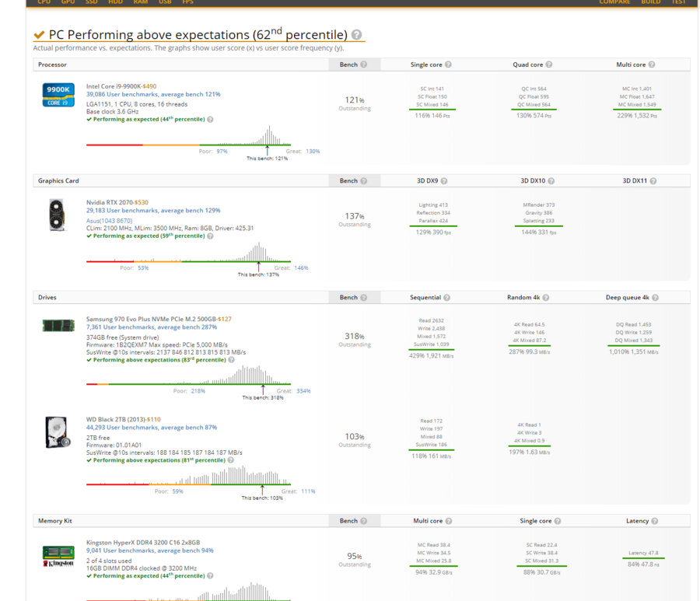
Task: Click the CPU Great 130% value
Action: pos(313,152)
